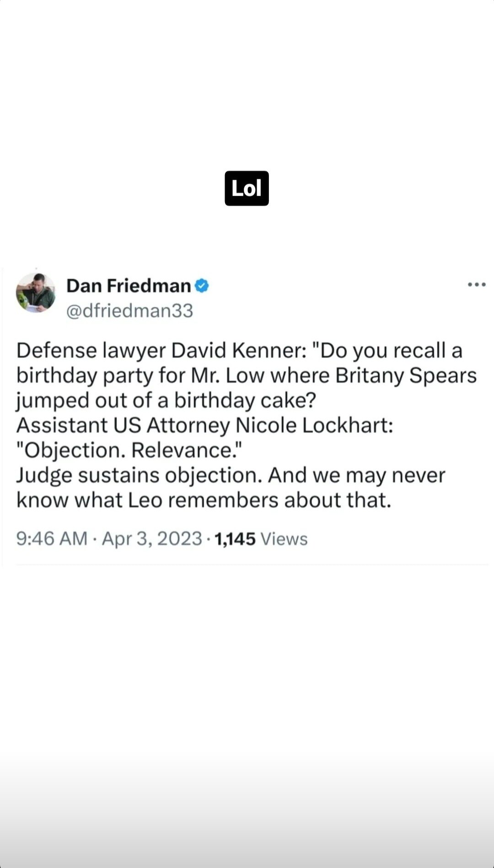Click "jumped out of a birthday cake?" line
494x868 pixels.
click(166, 401)
